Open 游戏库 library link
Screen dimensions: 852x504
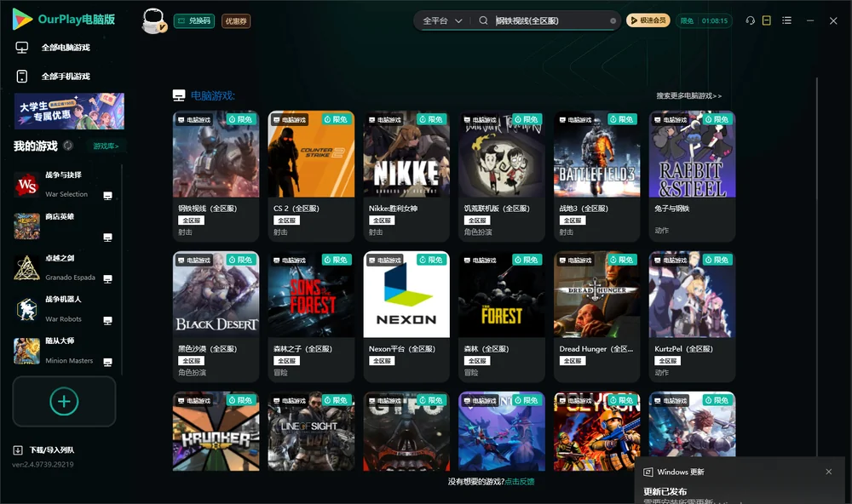coord(106,146)
